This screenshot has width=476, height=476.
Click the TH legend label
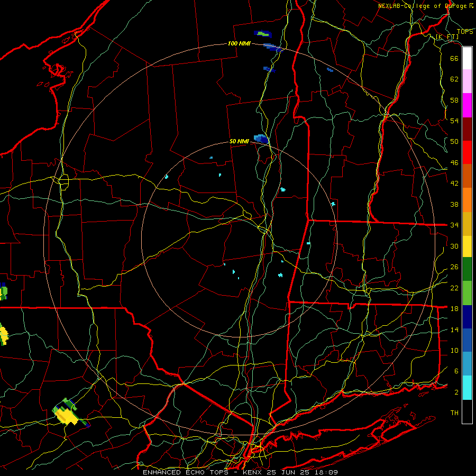[454, 413]
